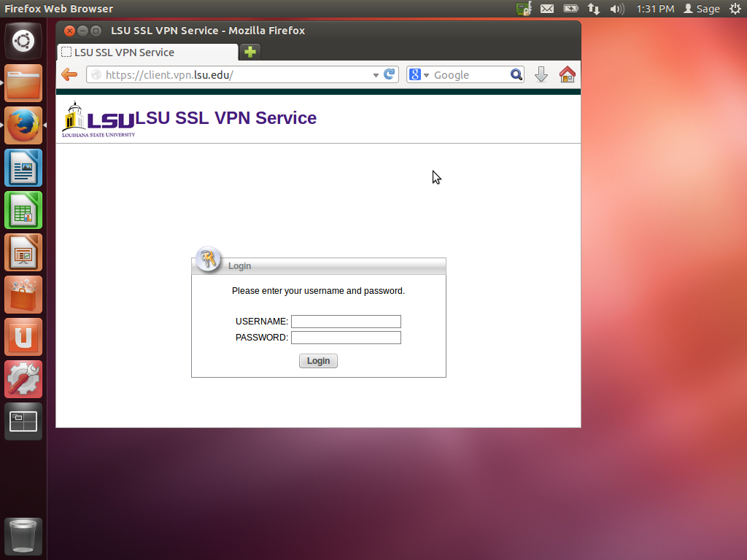The width and height of the screenshot is (747, 560).
Task: Close the Firefox window
Action: click(x=69, y=31)
